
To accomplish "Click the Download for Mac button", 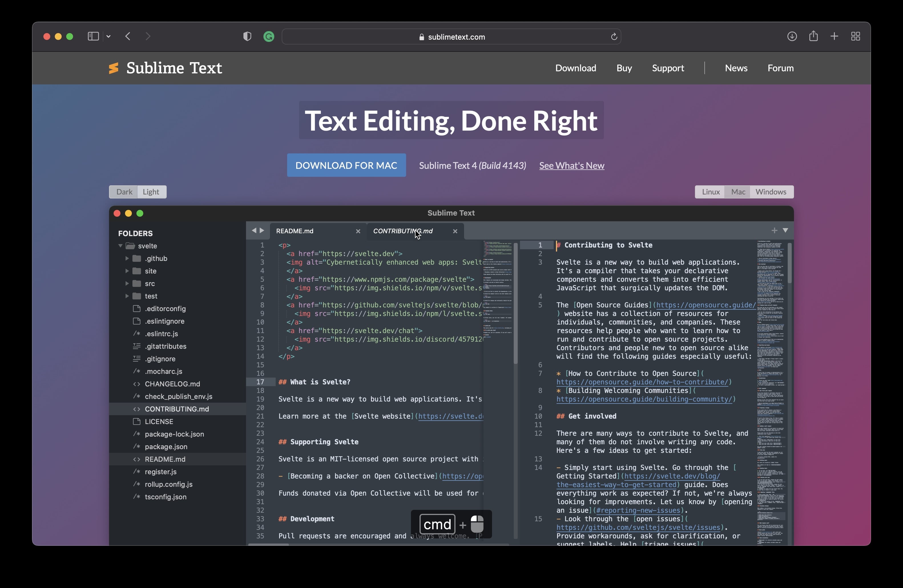I will pos(346,165).
